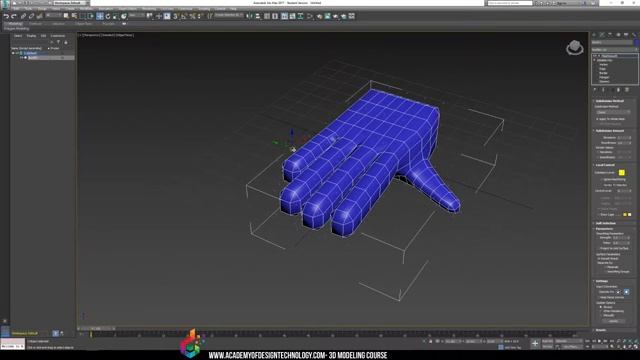Toggle visibility of 0 (default) layer
The image size is (640, 360).
(18, 53)
